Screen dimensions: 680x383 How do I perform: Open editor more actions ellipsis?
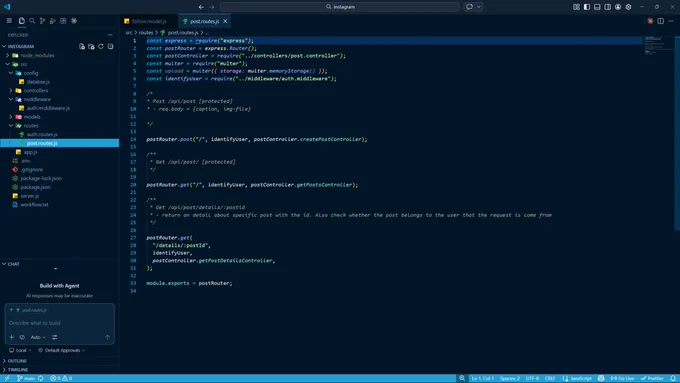coord(671,21)
